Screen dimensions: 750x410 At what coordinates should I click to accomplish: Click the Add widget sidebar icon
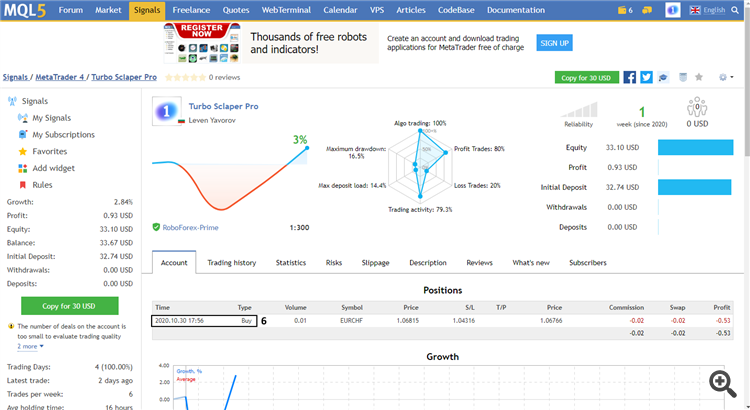coord(22,168)
